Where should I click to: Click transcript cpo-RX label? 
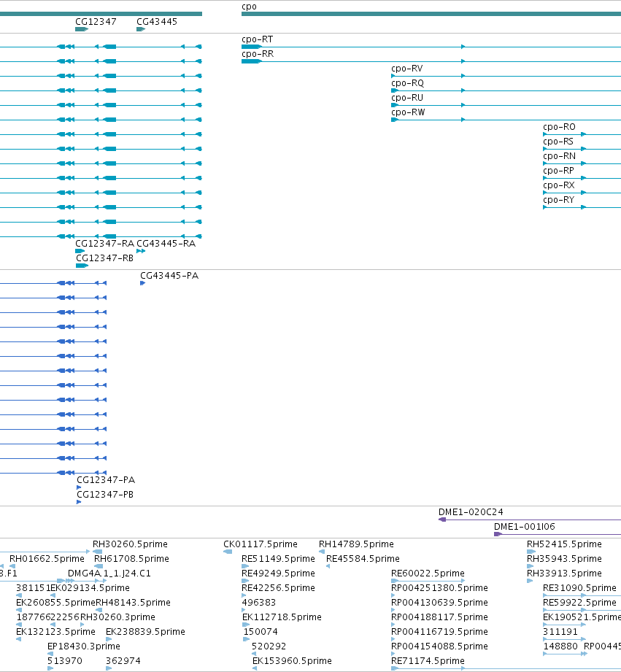[559, 185]
